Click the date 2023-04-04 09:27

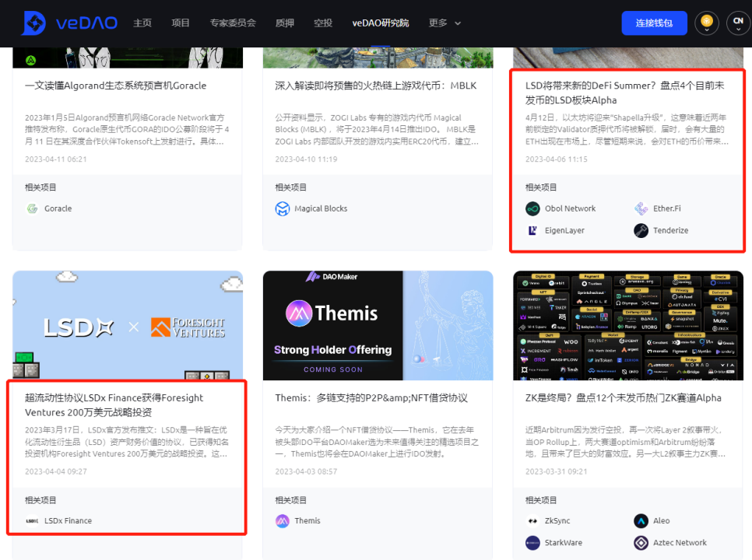pyautogui.click(x=55, y=471)
